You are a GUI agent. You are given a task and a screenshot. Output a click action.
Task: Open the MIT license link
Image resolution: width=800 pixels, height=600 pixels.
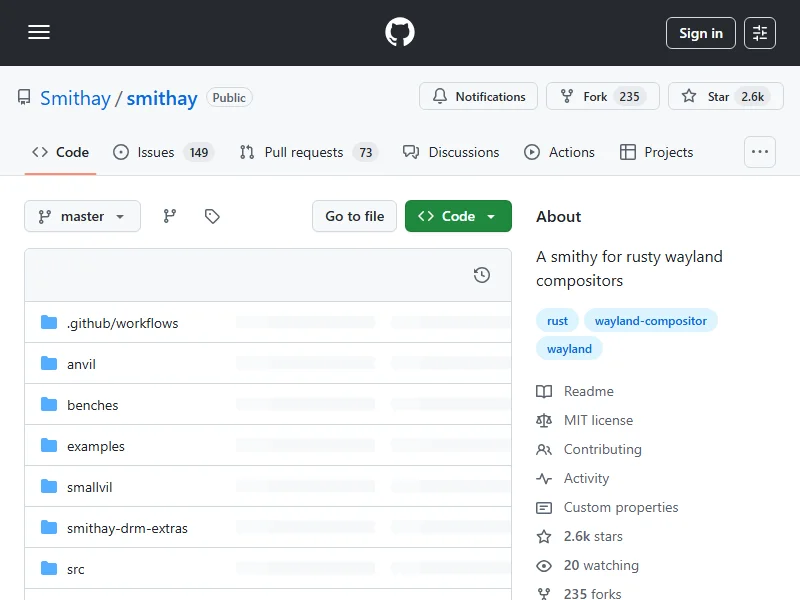tap(598, 420)
